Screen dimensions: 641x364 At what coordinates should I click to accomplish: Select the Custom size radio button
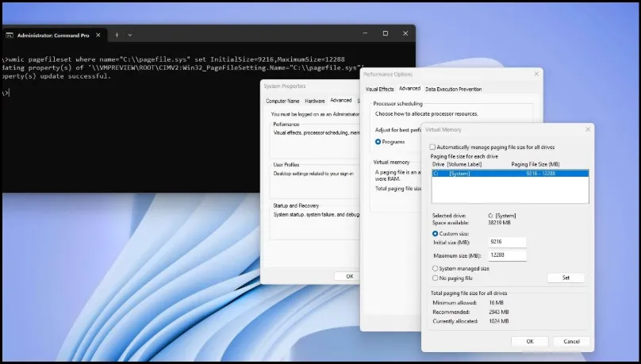(435, 234)
